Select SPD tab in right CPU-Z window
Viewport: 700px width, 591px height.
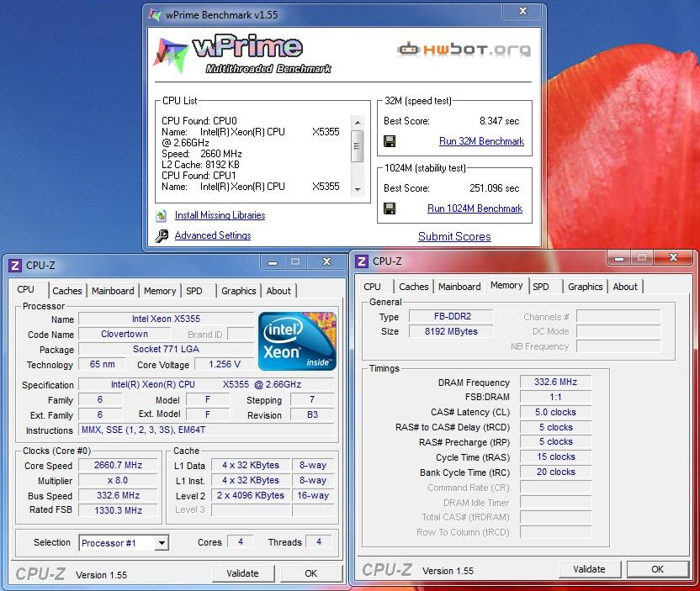click(541, 287)
